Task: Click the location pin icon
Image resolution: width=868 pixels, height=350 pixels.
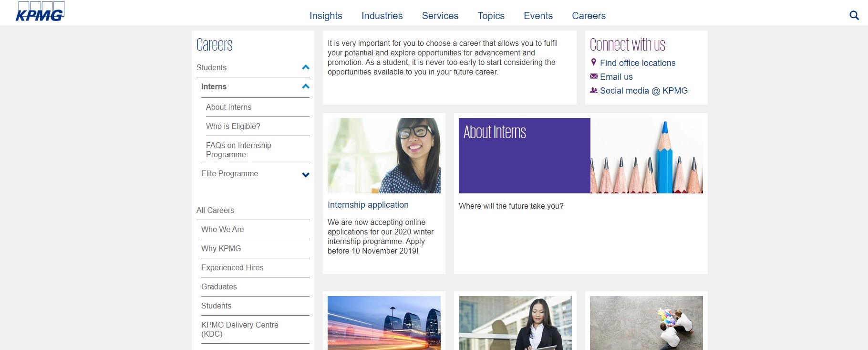Action: [594, 62]
